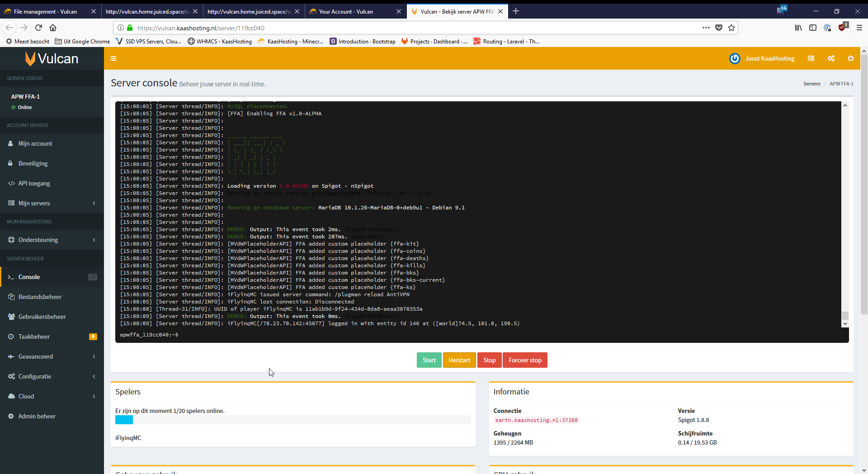
Task: Open the cogs settings icon in header
Action: 831,58
